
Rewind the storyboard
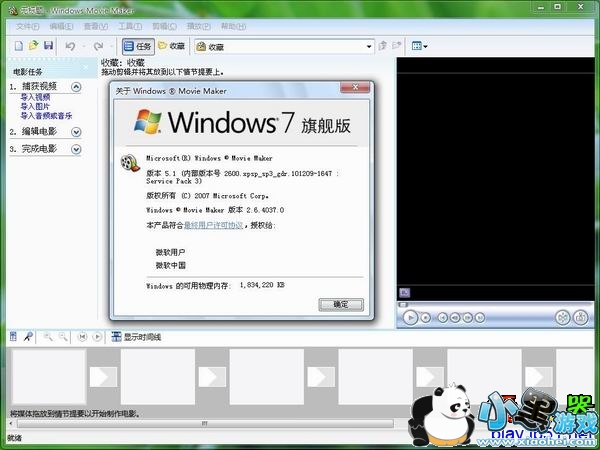pos(82,337)
